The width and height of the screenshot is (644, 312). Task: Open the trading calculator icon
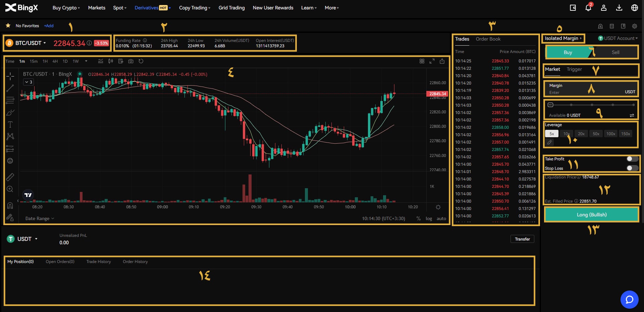(x=612, y=26)
